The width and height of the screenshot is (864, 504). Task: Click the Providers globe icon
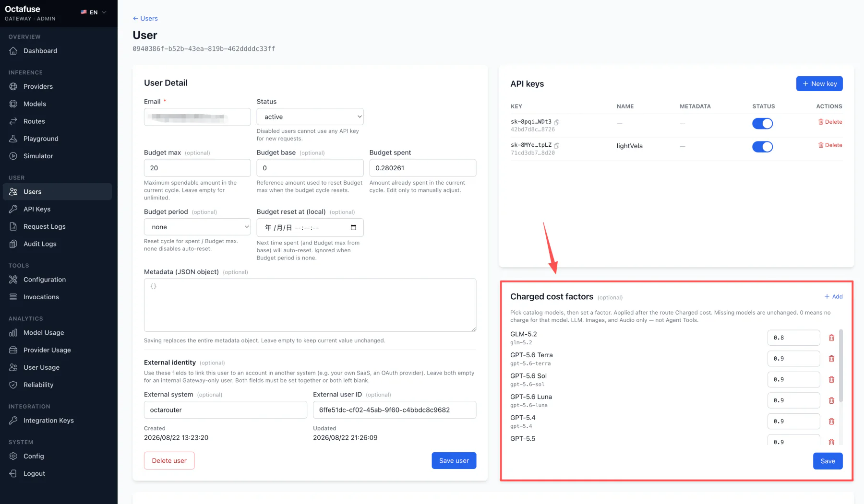click(13, 87)
